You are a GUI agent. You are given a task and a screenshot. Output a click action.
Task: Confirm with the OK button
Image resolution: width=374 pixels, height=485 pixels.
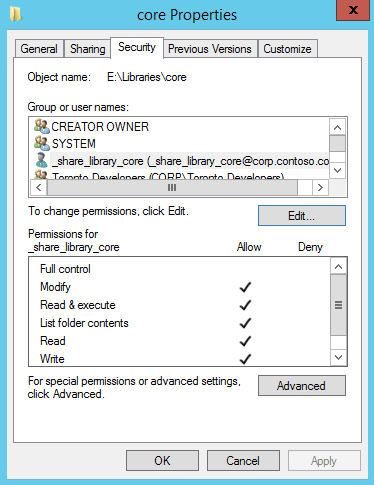(162, 461)
